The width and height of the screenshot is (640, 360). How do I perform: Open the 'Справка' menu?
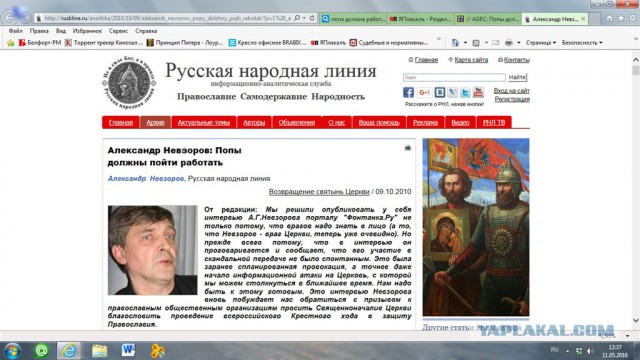coord(146,31)
